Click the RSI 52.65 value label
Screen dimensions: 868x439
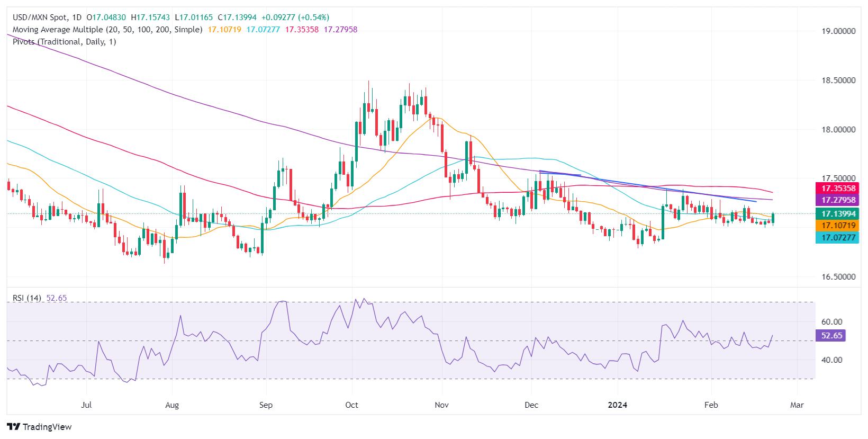coord(831,336)
